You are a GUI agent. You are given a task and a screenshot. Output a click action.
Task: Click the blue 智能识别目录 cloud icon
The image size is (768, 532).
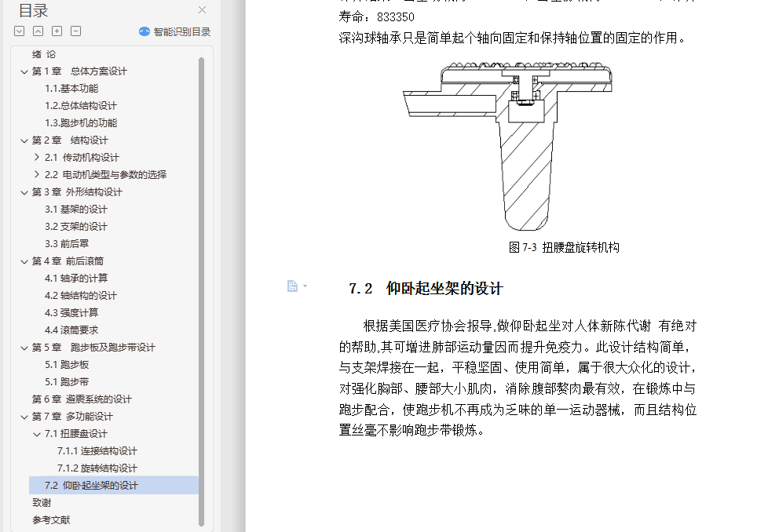click(x=144, y=32)
